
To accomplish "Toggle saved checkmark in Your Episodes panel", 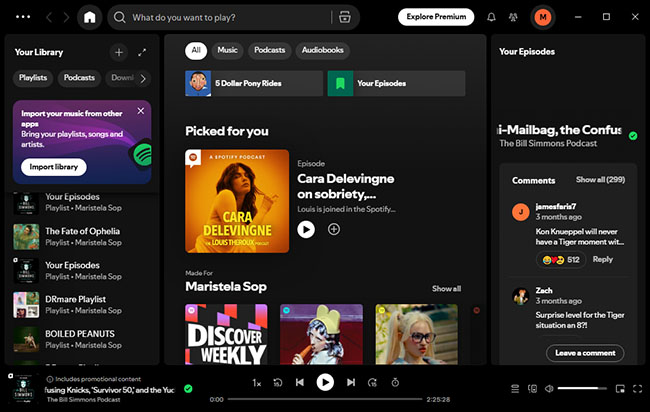I will point(633,136).
